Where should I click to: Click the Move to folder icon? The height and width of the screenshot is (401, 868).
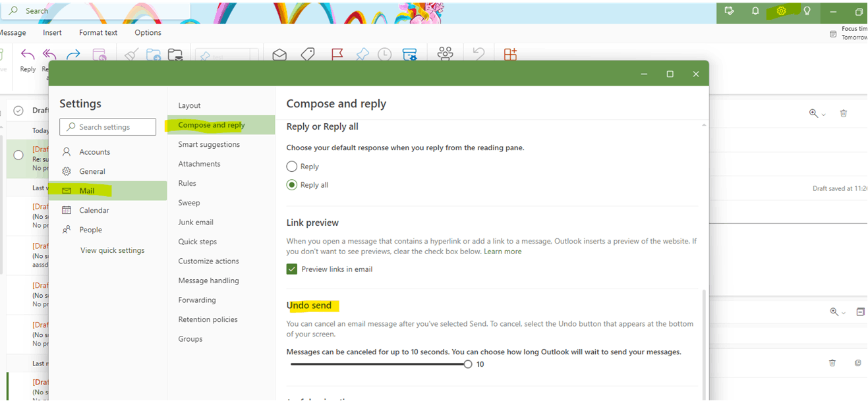[x=153, y=55]
